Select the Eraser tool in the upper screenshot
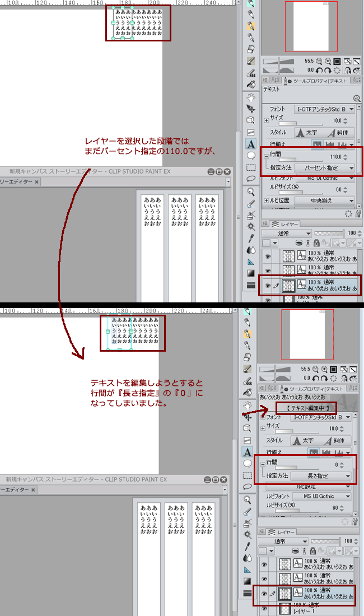This screenshot has width=364, height=616. click(251, 49)
